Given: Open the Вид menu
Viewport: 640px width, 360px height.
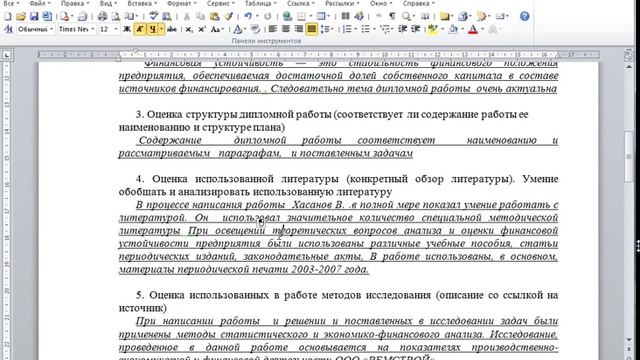Looking at the screenshot, I should point(108,3).
